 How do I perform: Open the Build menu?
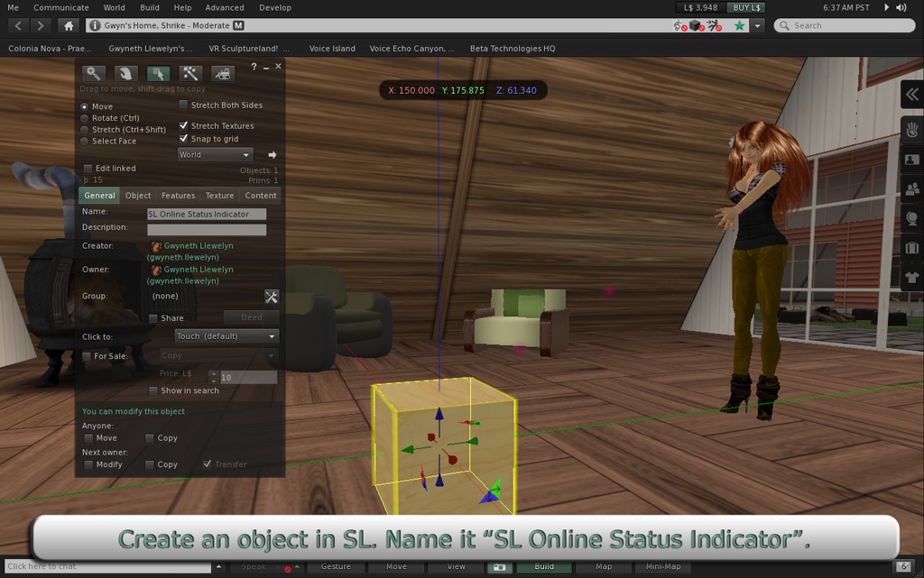coord(150,7)
